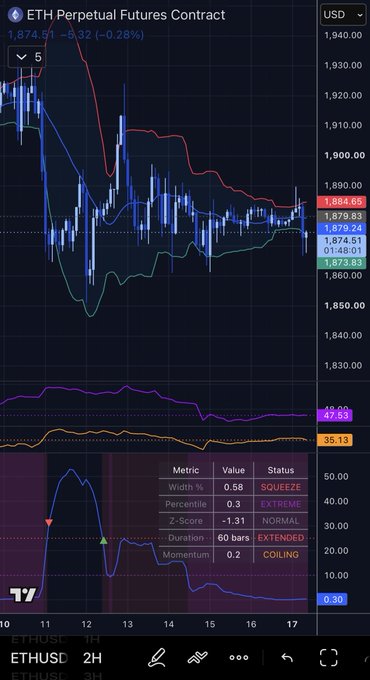Open the drawing tools pencil icon
The image size is (370, 680).
pyautogui.click(x=156, y=657)
